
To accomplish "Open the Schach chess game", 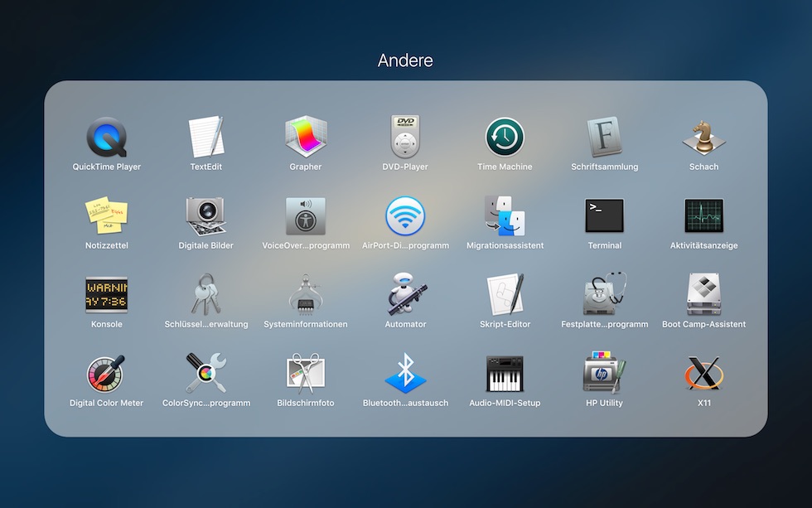I will [x=703, y=137].
